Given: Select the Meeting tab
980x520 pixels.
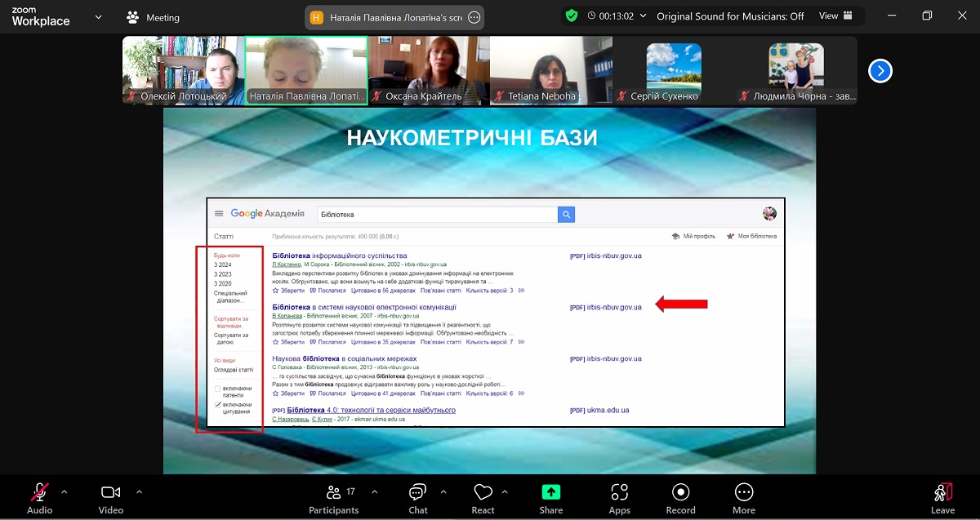Looking at the screenshot, I should click(x=154, y=17).
